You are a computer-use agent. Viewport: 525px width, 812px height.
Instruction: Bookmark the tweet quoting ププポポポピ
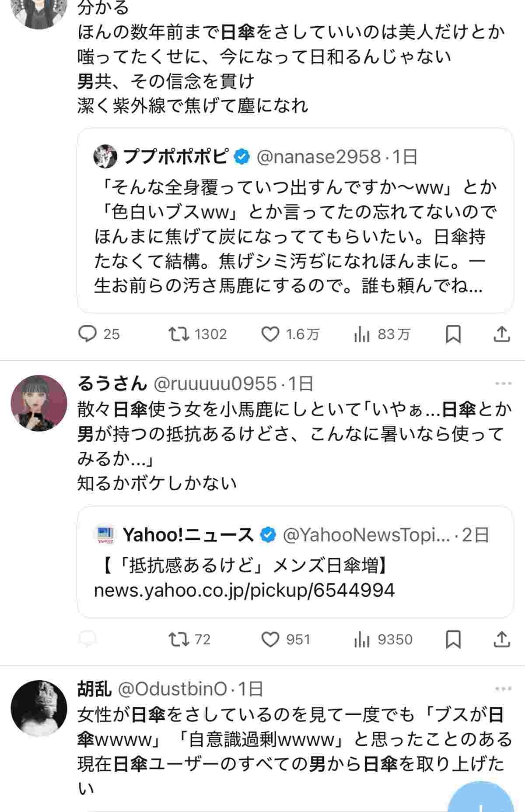pos(453,334)
